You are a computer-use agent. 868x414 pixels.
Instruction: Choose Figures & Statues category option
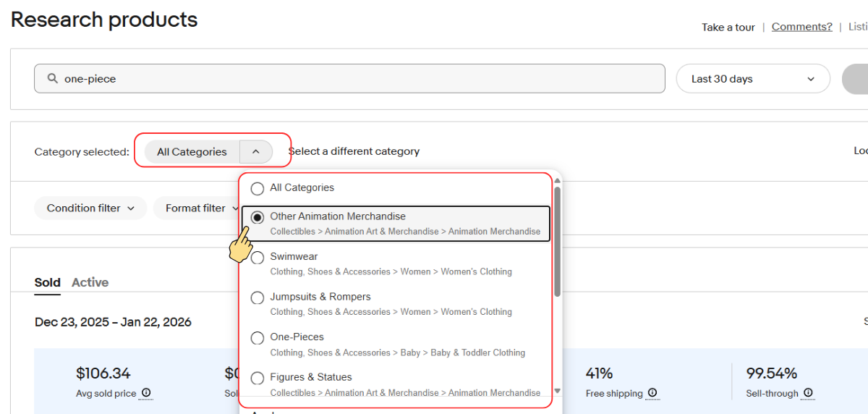tap(257, 379)
